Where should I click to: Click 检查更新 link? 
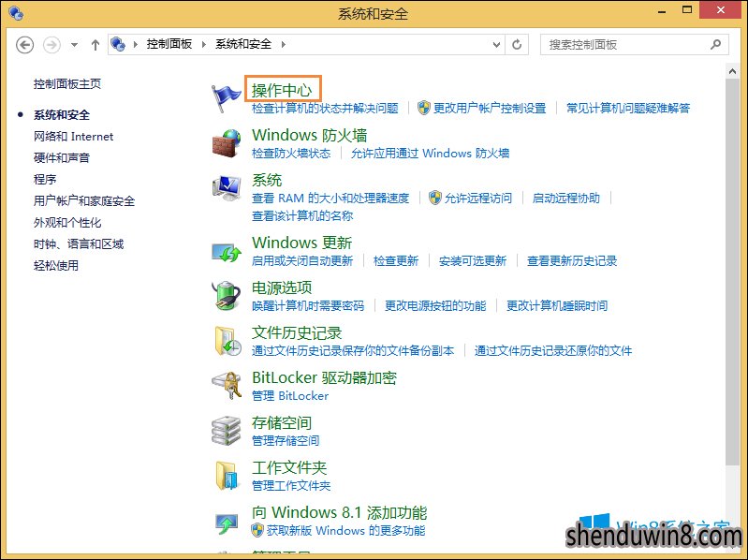[x=396, y=261]
